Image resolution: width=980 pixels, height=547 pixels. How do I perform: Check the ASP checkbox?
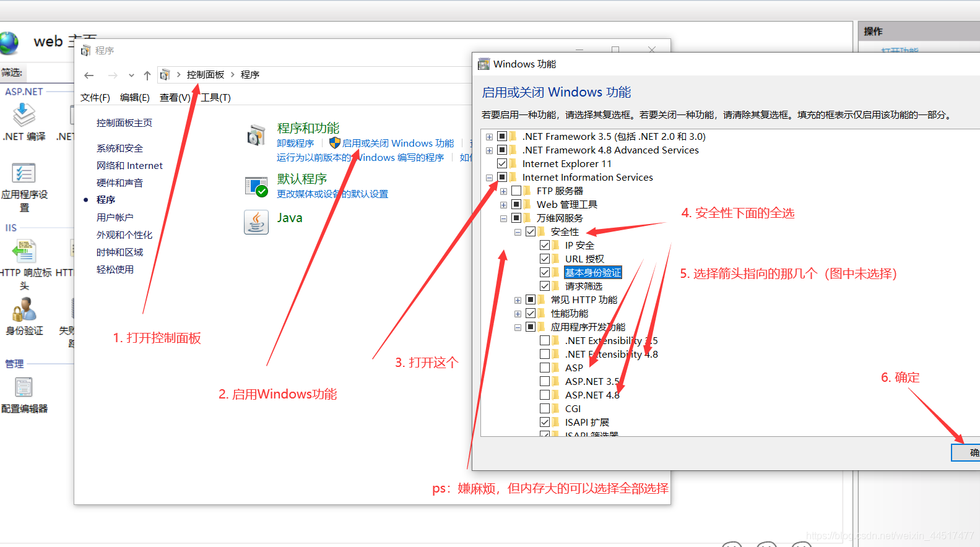545,368
